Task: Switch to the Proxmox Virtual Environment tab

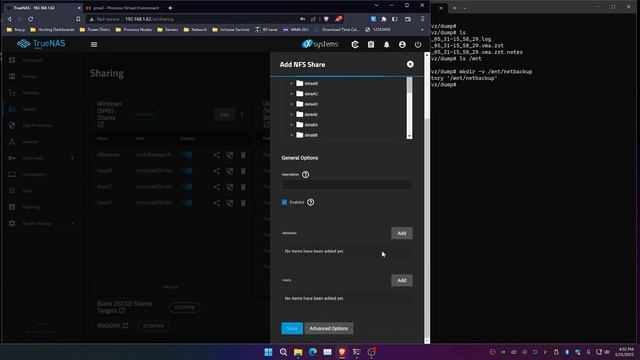Action: (x=124, y=8)
